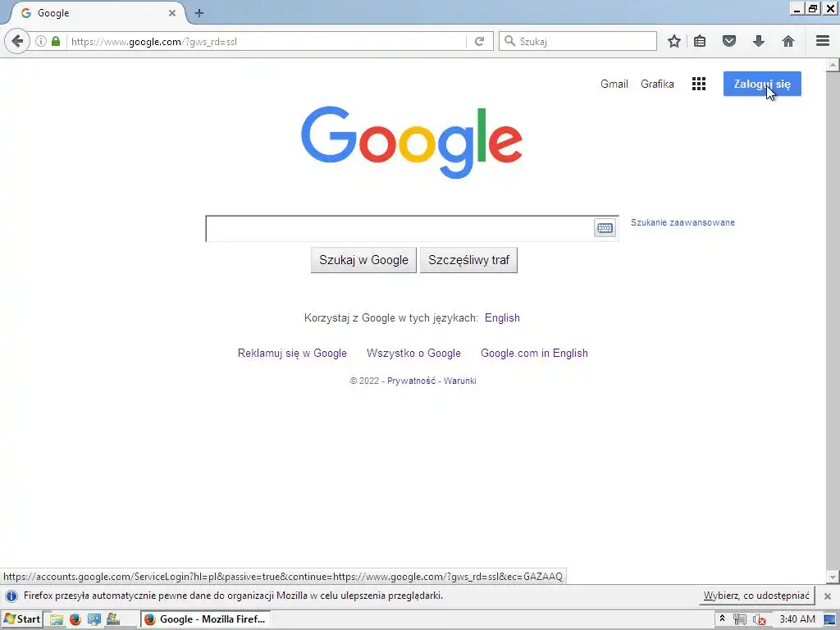
Task: Open the Warunki terms link
Action: coord(459,381)
